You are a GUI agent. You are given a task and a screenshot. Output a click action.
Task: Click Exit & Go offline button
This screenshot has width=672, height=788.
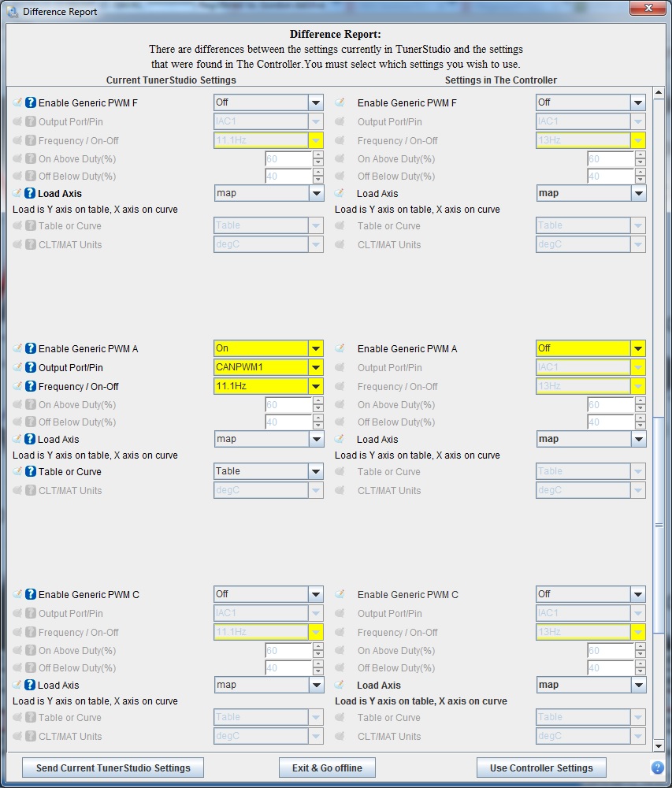327,768
